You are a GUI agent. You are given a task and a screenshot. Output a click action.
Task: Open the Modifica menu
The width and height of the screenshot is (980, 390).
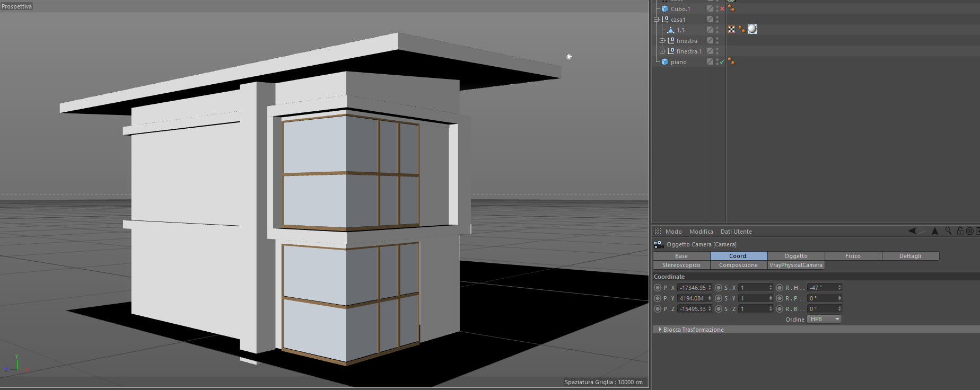click(701, 232)
